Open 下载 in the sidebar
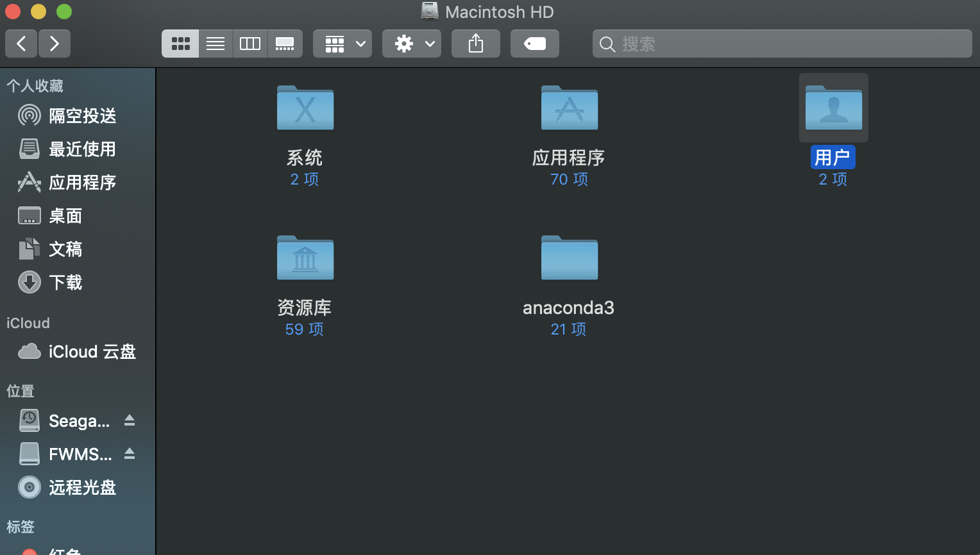The image size is (980, 555). click(78, 283)
